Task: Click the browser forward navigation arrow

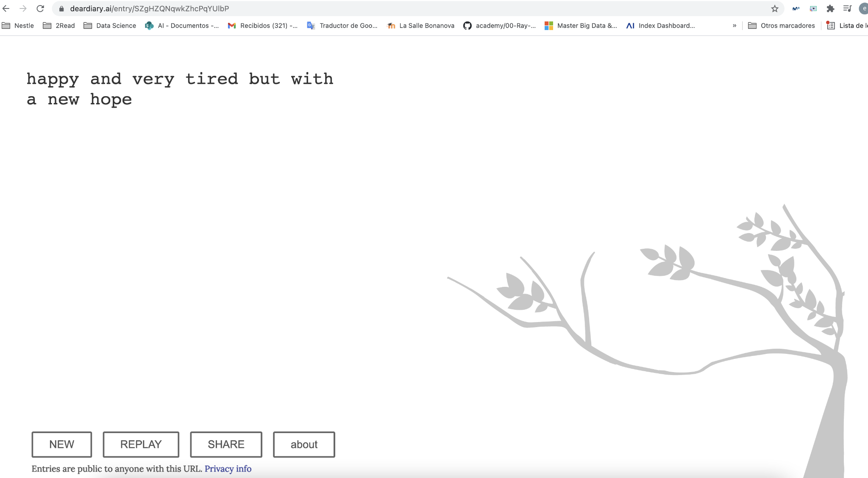Action: [x=23, y=8]
